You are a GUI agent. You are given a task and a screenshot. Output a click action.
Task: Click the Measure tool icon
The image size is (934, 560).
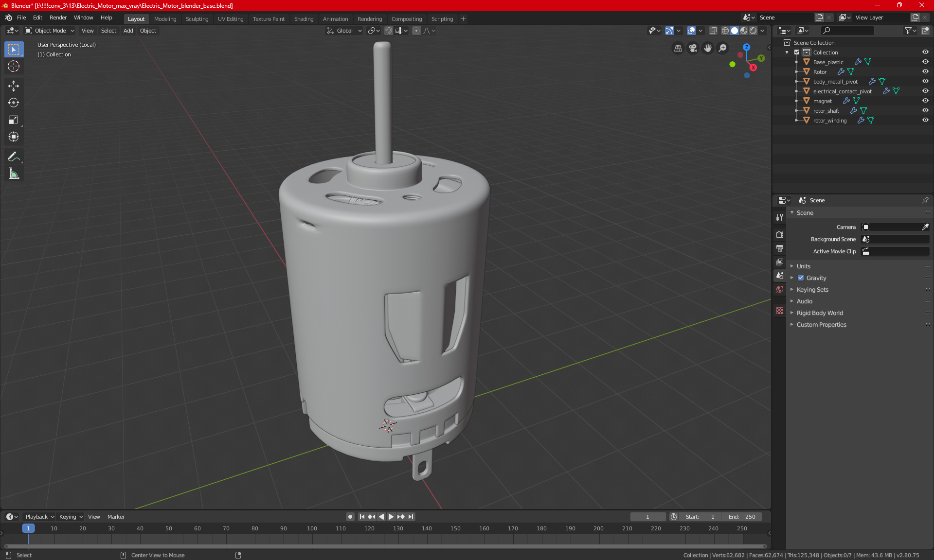click(x=13, y=174)
